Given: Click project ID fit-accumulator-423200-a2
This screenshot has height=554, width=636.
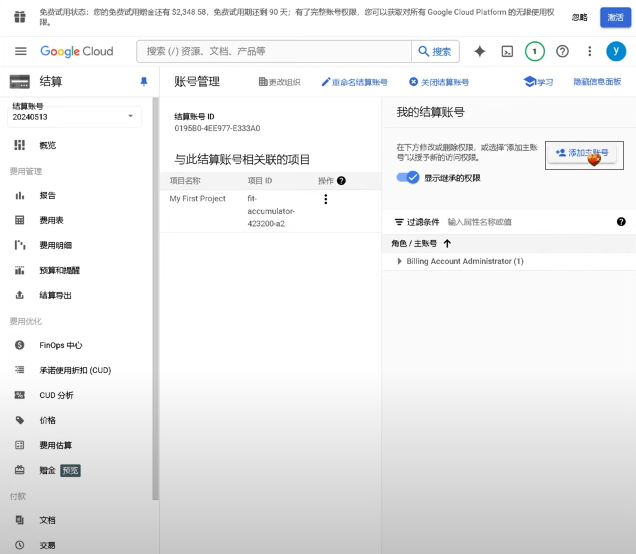Looking at the screenshot, I should click(271, 211).
